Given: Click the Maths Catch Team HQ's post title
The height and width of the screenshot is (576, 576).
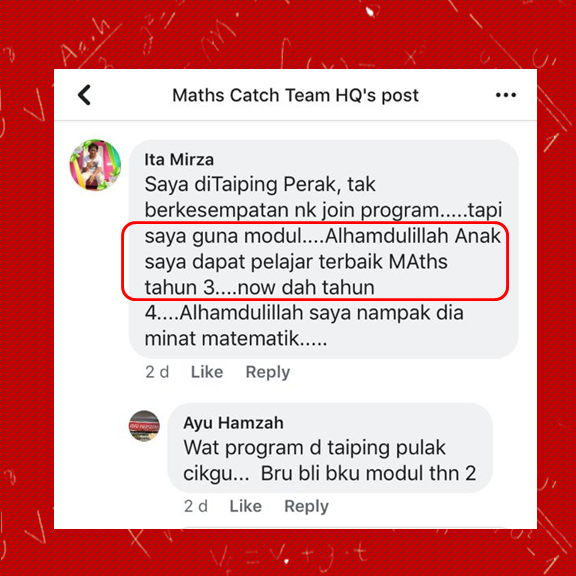Looking at the screenshot, I should click(295, 95).
